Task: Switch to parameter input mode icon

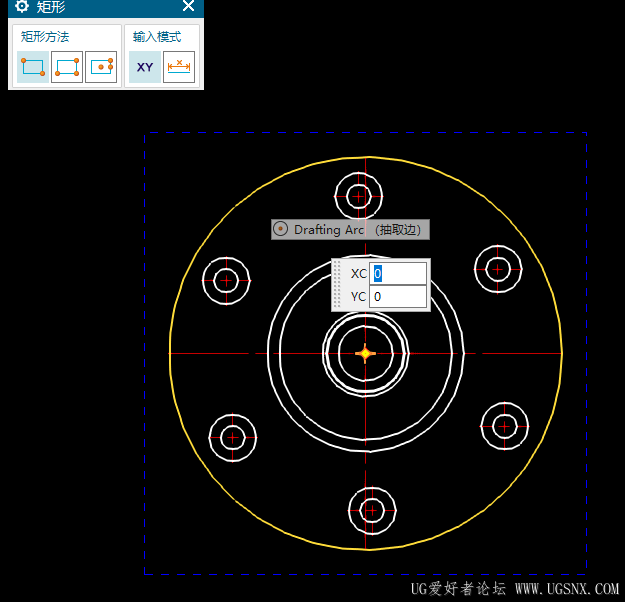Action: pos(179,67)
